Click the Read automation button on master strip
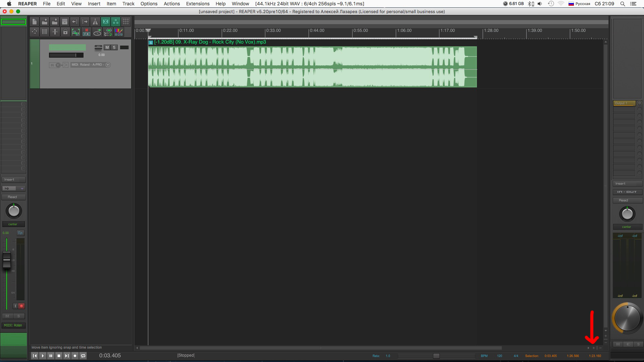 (x=624, y=200)
